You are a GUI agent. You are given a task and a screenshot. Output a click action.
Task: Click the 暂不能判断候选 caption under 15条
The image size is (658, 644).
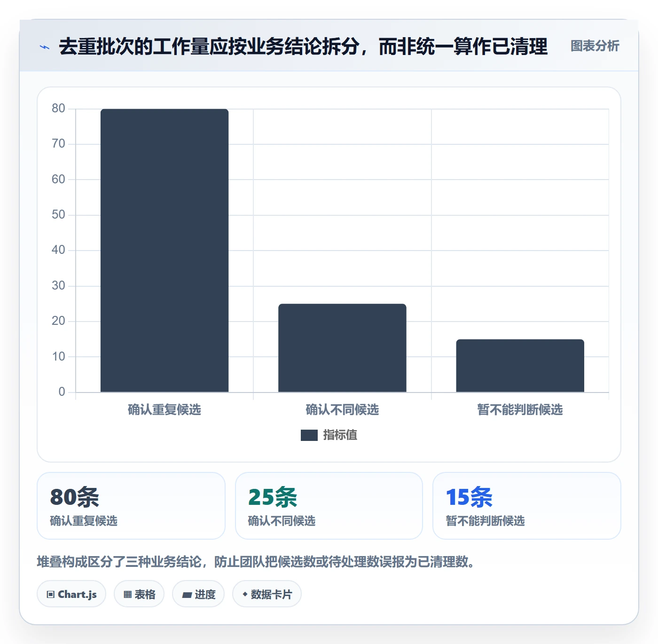pos(485,521)
